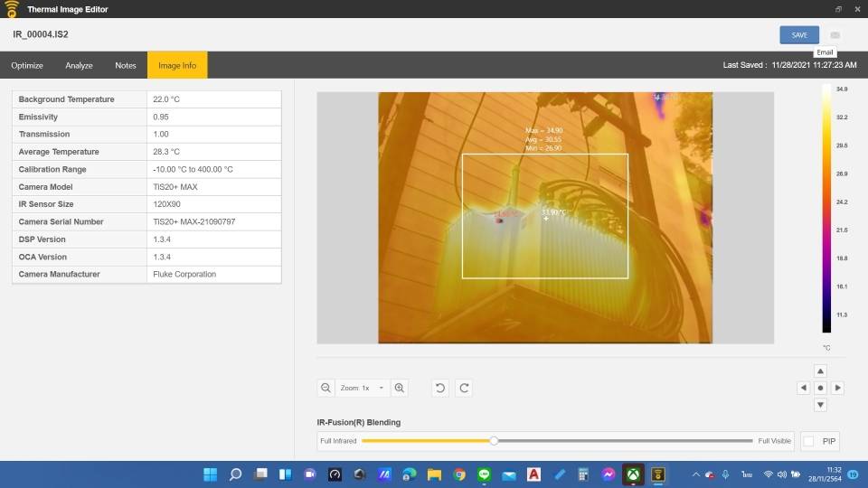Click the IR-Fusion Blending slider handle
Image resolution: width=868 pixels, height=488 pixels.
(x=494, y=441)
